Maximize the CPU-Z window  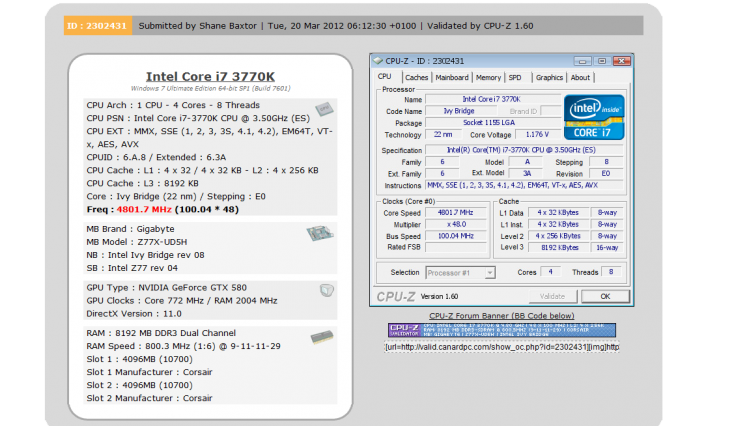[602, 61]
